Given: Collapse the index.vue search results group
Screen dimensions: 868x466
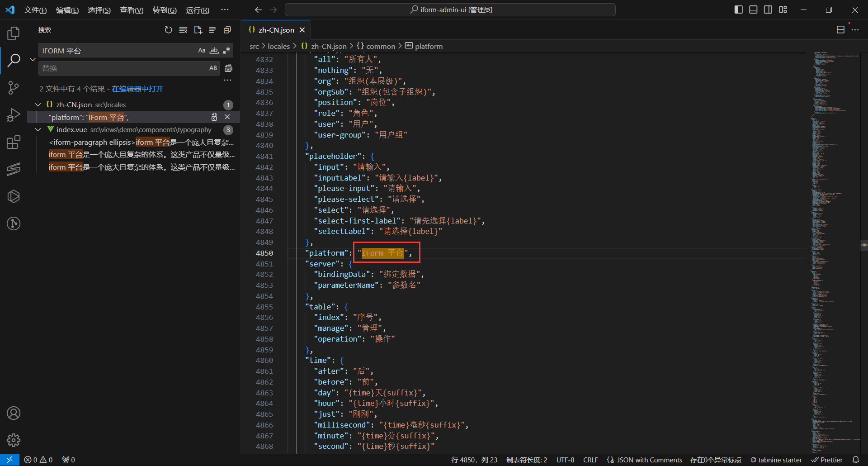Looking at the screenshot, I should pos(38,130).
